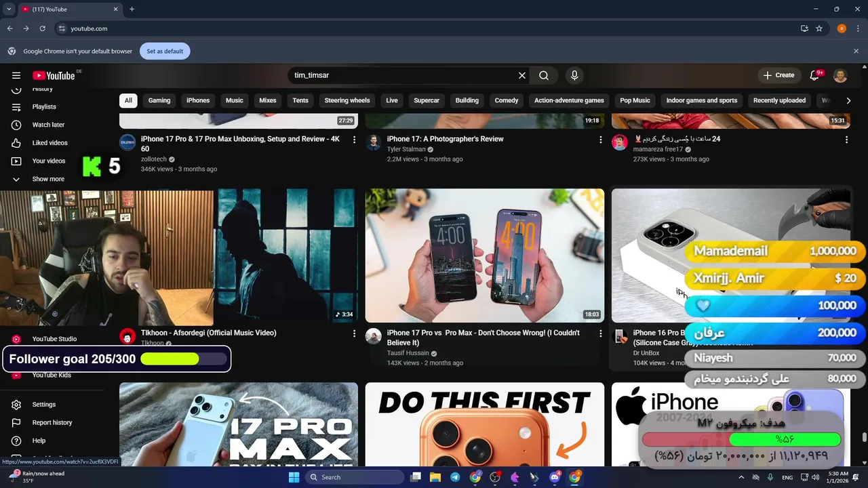The image size is (868, 488).
Task: Click the page vertical scrollbar thumb
Action: [x=864, y=437]
